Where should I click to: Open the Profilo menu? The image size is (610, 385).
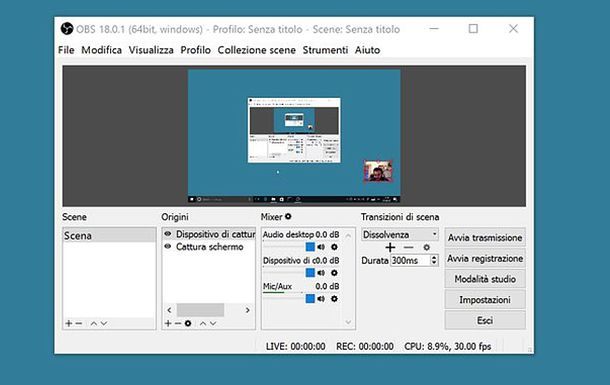pos(195,50)
